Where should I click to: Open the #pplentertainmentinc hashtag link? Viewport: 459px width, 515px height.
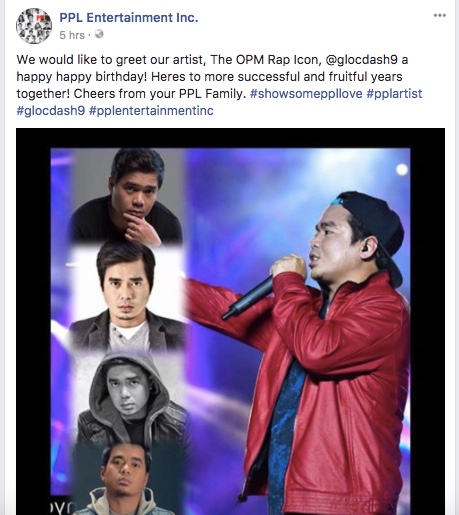click(x=151, y=111)
